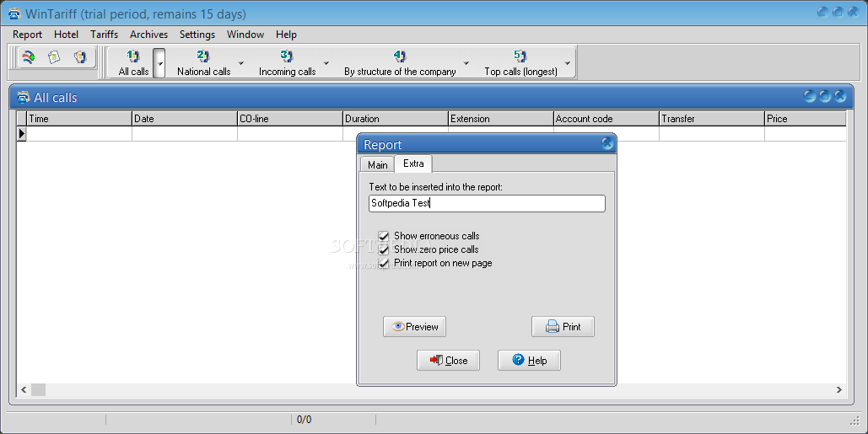Select the current row indicator arrow

click(x=22, y=134)
